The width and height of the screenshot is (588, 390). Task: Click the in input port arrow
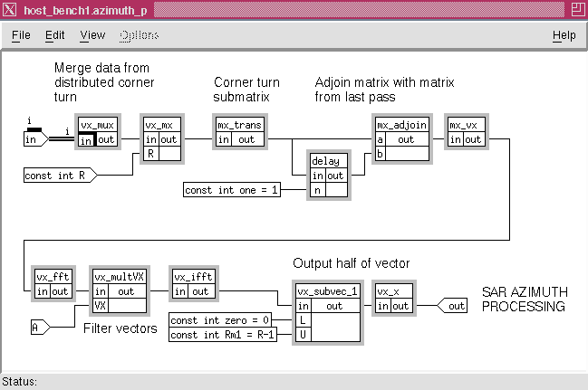pyautogui.click(x=35, y=139)
